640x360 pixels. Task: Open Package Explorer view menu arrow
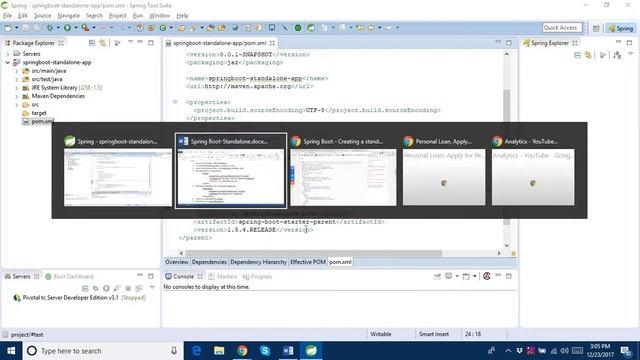[130, 42]
